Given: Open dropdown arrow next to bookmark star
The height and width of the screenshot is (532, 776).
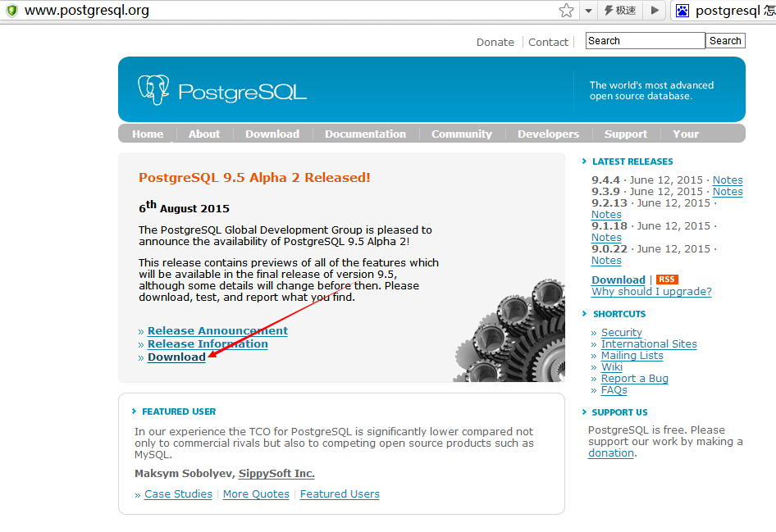Looking at the screenshot, I should tap(588, 11).
